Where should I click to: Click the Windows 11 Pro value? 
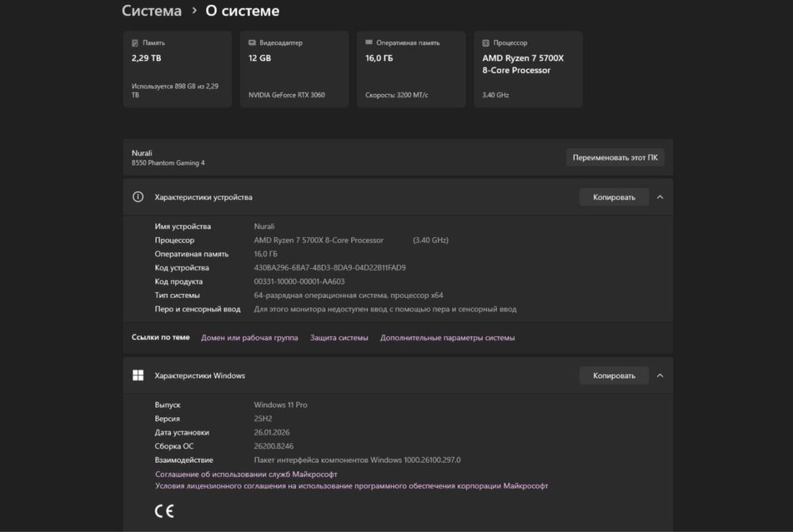coord(281,405)
